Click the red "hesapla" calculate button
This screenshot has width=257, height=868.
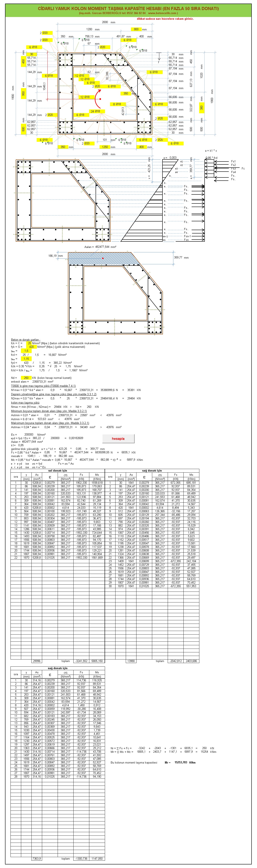pyautogui.click(x=118, y=438)
